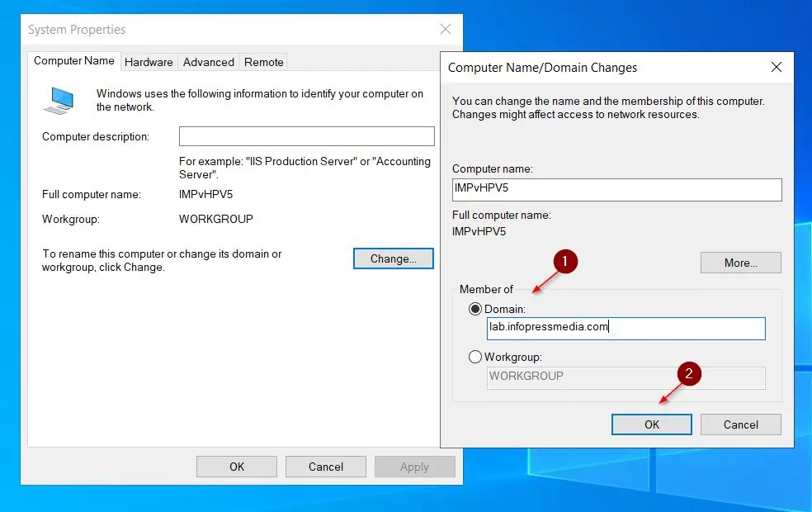The height and width of the screenshot is (512, 812).
Task: Click the 'Computer description:' label
Action: [95, 137]
